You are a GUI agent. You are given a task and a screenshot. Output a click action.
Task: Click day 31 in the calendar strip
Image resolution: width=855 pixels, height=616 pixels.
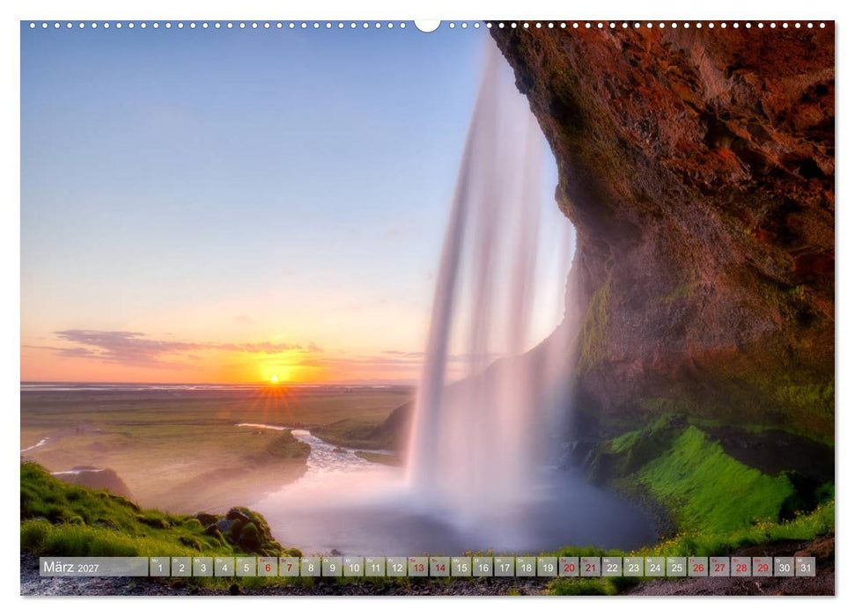pos(806,567)
